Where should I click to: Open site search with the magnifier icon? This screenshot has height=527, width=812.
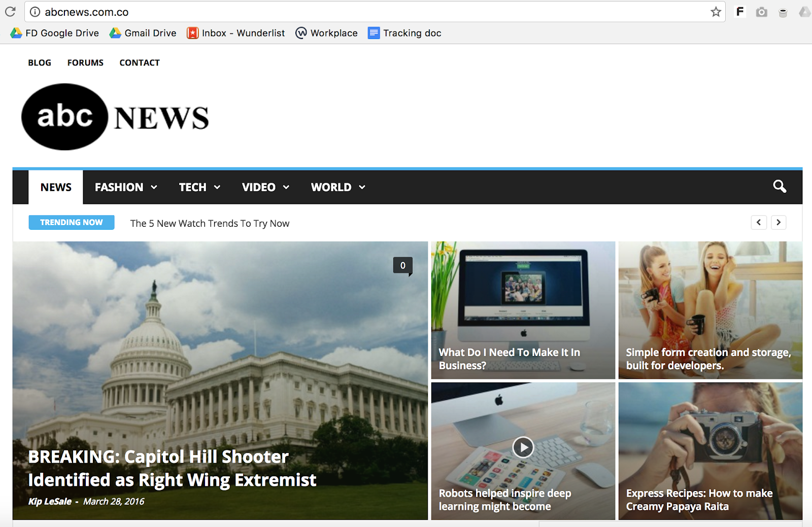click(780, 187)
